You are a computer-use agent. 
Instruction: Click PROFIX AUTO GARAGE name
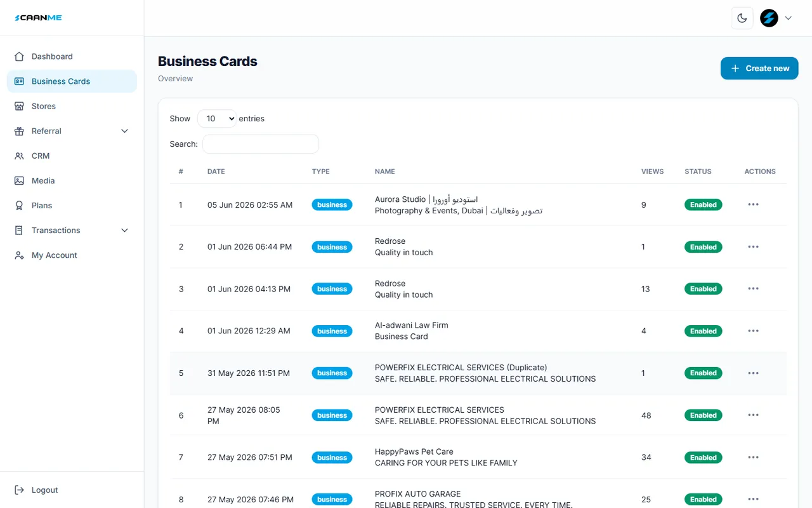(x=418, y=493)
